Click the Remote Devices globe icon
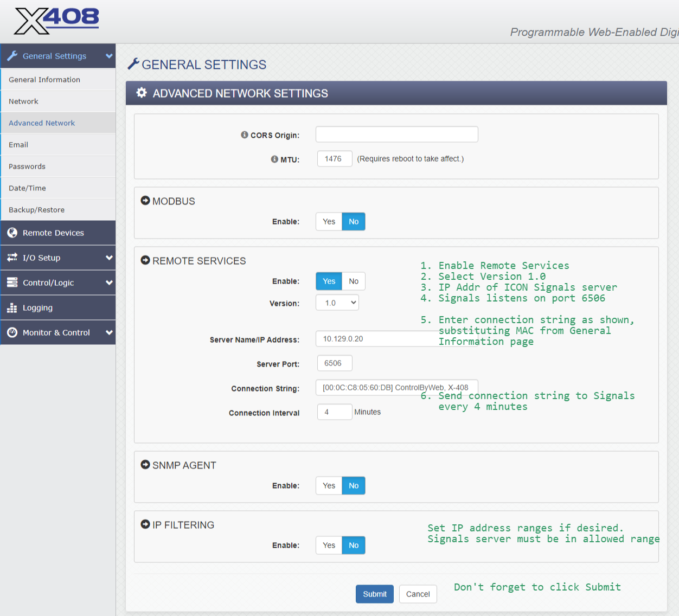Screen dimensions: 679x616 pos(12,233)
